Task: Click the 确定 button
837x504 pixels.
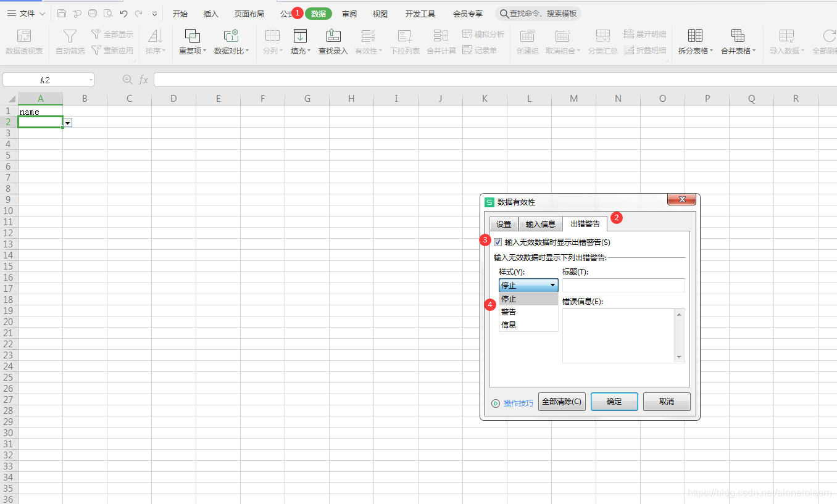Action: pos(614,402)
